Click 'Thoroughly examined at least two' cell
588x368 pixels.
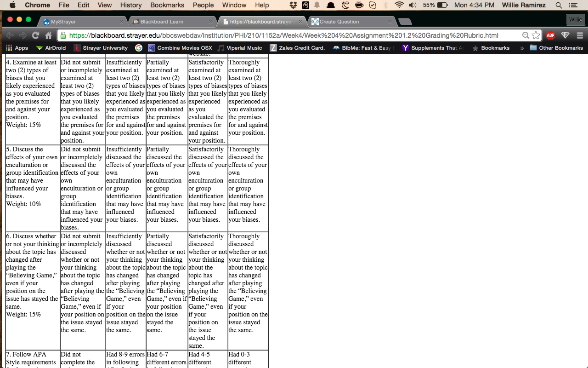click(248, 101)
